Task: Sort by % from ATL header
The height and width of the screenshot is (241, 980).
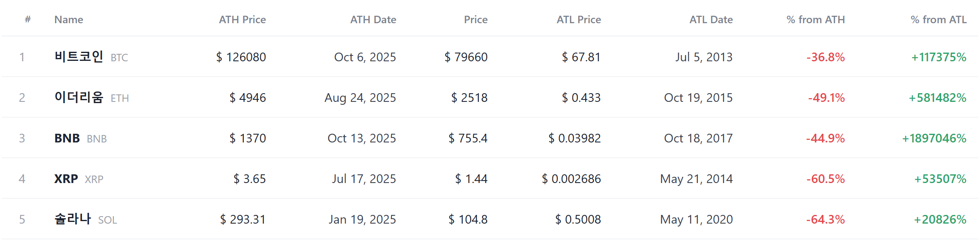Action: 938,19
